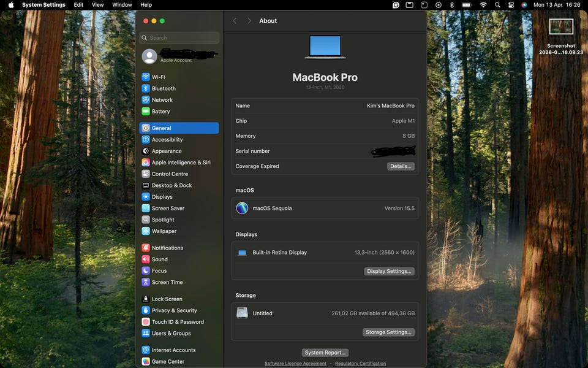The image size is (588, 368).
Task: Open Touch ID & Password settings
Action: (179, 322)
